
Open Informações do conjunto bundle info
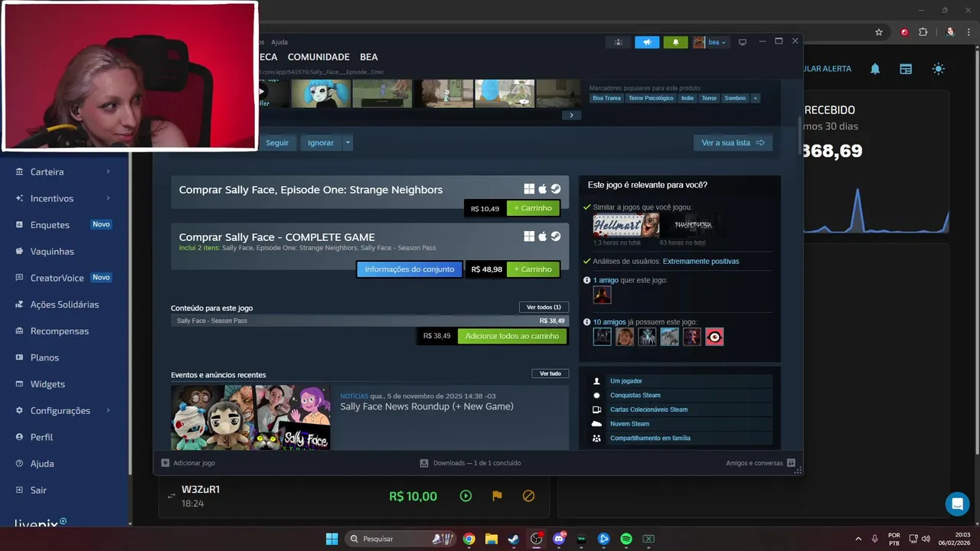click(x=410, y=269)
